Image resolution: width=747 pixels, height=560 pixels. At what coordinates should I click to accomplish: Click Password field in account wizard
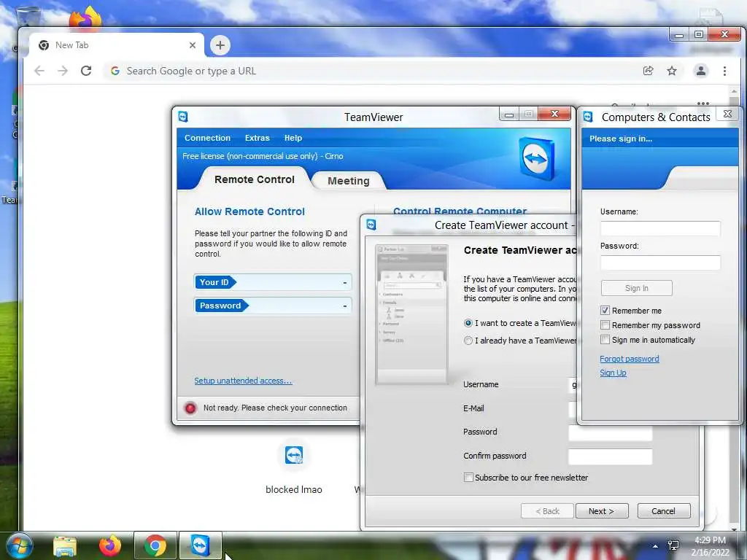pos(611,433)
